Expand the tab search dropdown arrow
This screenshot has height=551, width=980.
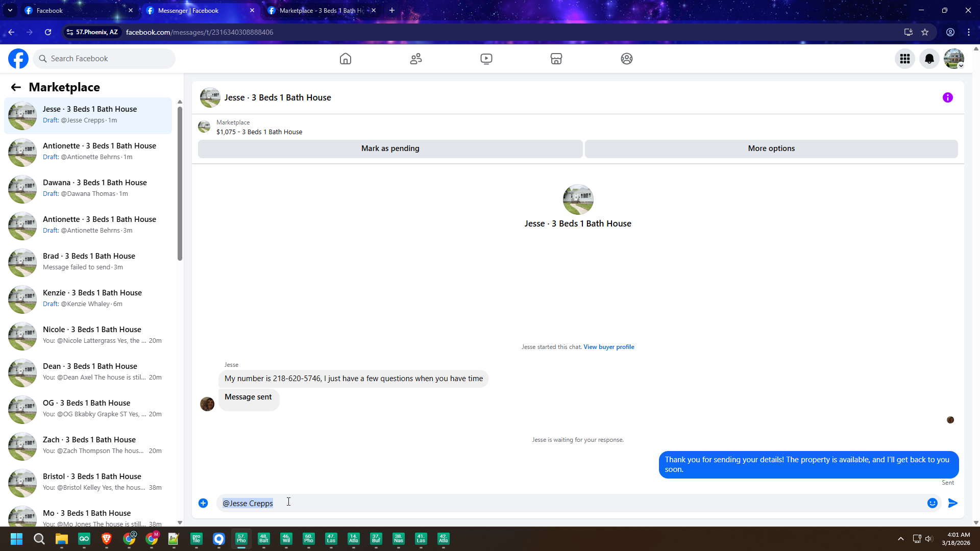(x=10, y=10)
